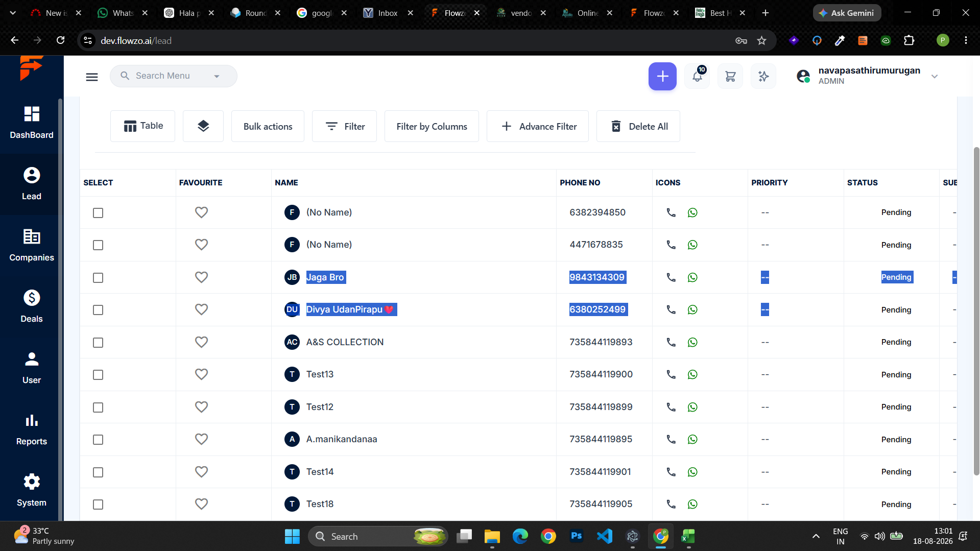The image size is (980, 551).
Task: Click the Flowzo logo in sidebar
Action: (31, 68)
